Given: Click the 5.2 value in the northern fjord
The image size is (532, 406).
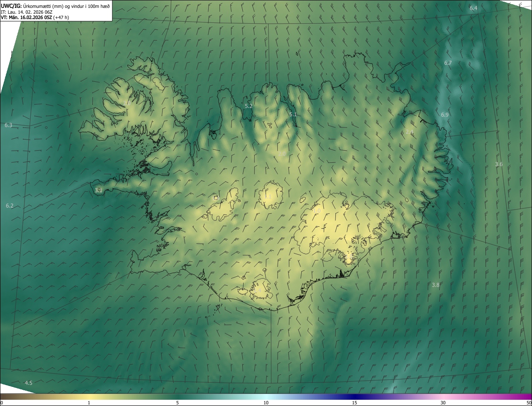Looking at the screenshot, I should pos(249,106).
